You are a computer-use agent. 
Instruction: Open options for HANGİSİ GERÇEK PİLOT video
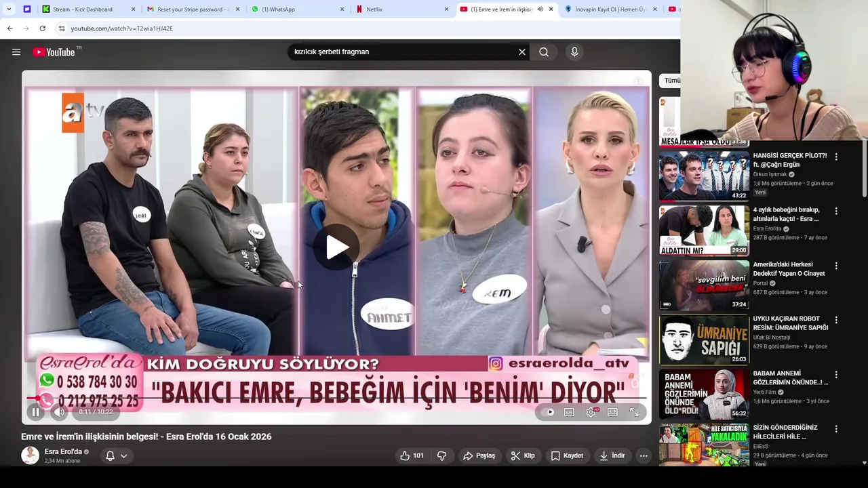coord(836,157)
